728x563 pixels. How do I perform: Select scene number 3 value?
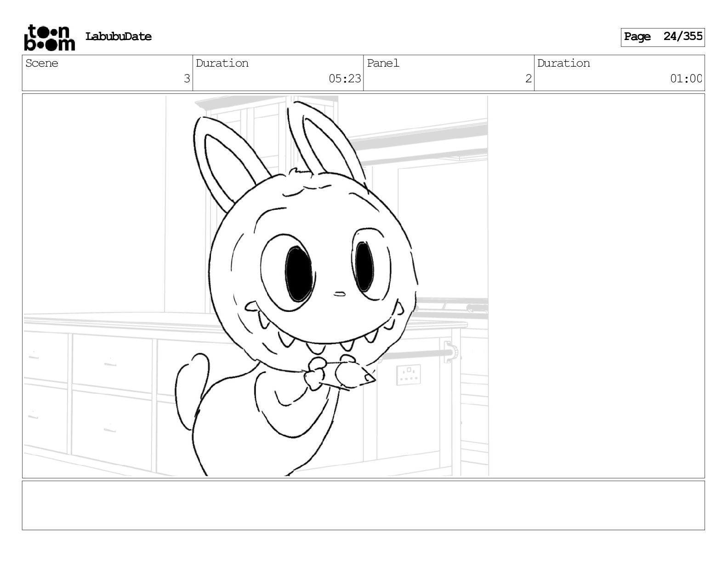click(x=187, y=79)
